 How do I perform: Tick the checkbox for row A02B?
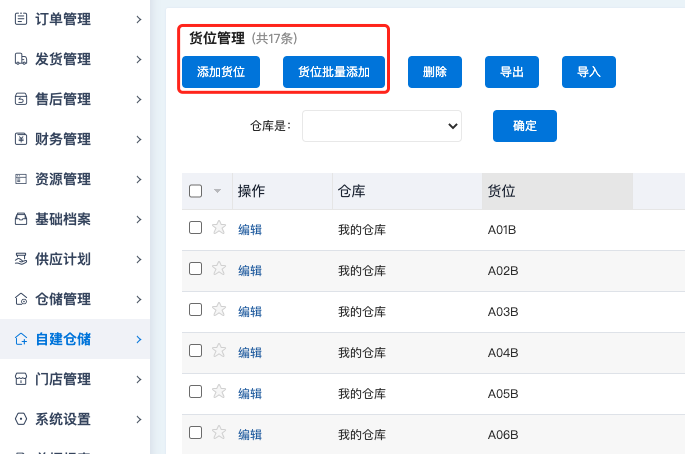(x=196, y=269)
